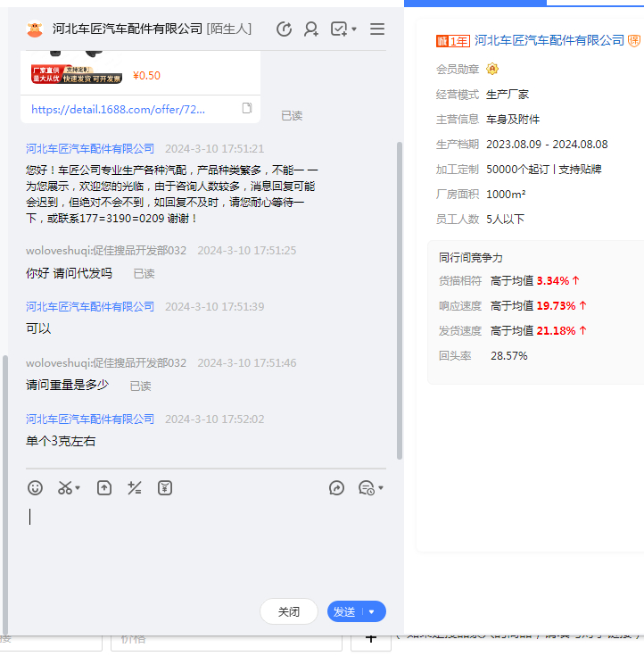
Task: Expand the send button dropdown arrow
Action: tap(372, 612)
